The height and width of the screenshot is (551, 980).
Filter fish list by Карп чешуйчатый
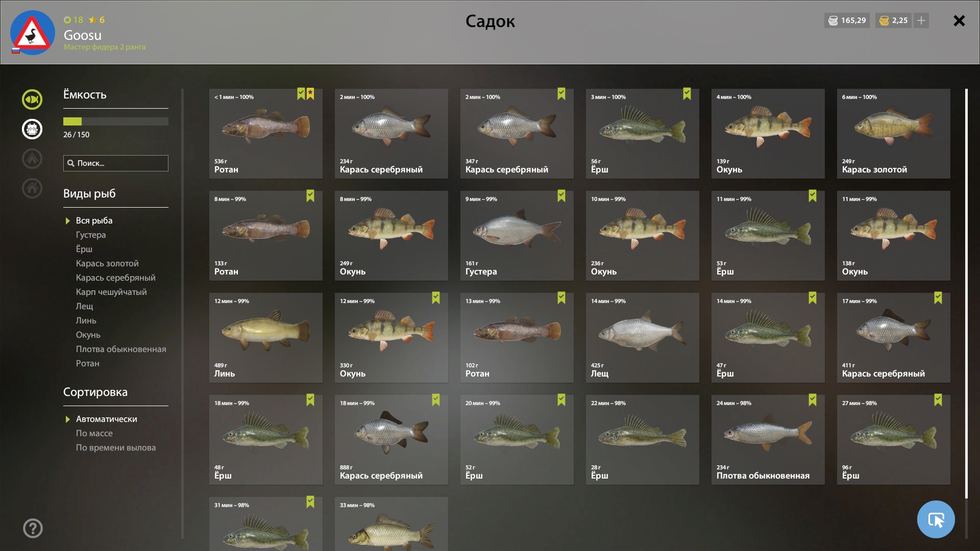tap(111, 292)
